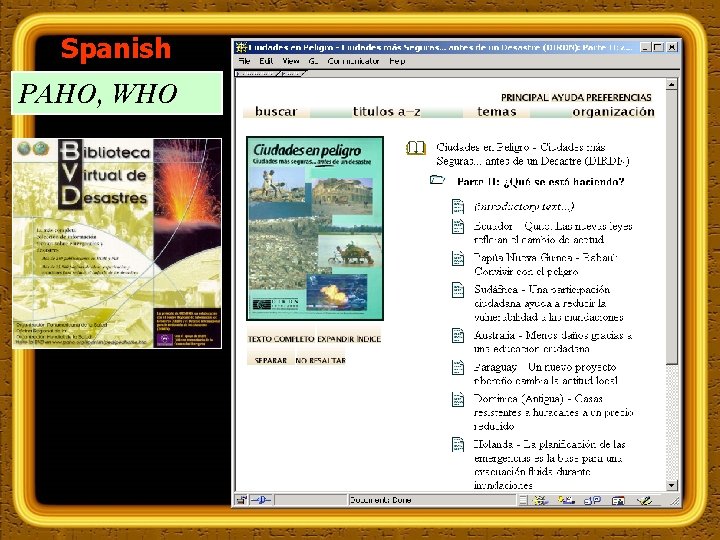Click the Navigator icon in the component bar
720x540 pixels.
pos(540,500)
